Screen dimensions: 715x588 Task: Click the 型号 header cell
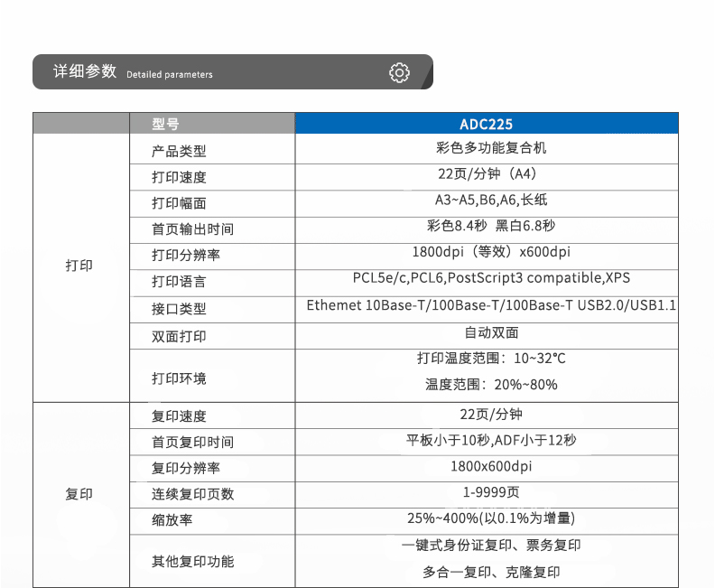[x=212, y=124]
